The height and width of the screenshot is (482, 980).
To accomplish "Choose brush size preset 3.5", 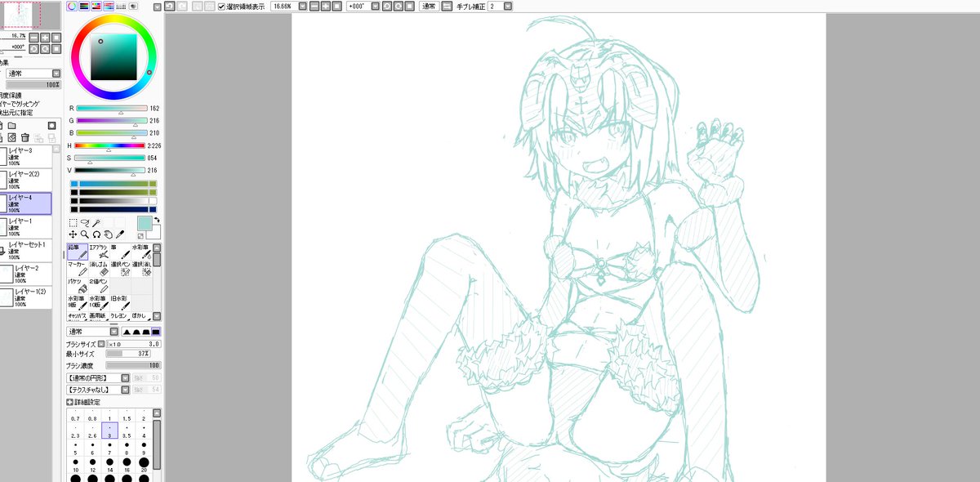I will coord(126,431).
